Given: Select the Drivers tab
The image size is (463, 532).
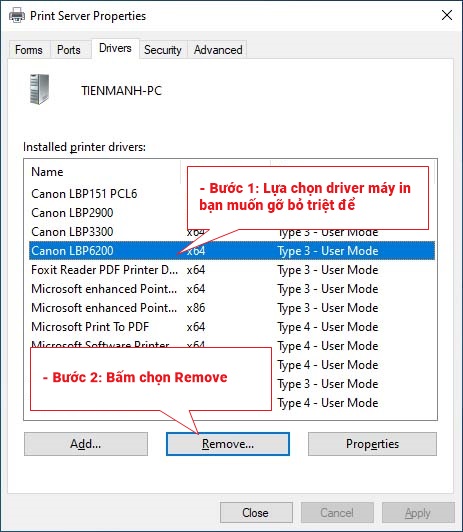Looking at the screenshot, I should click(115, 48).
